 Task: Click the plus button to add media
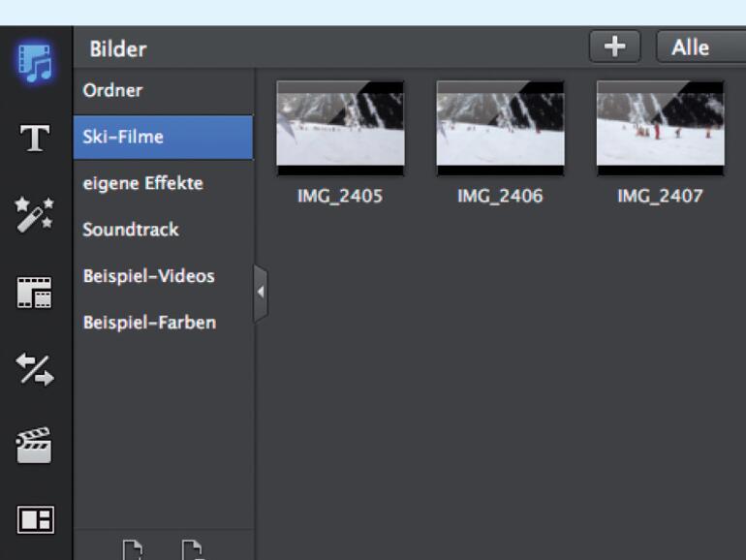(614, 47)
